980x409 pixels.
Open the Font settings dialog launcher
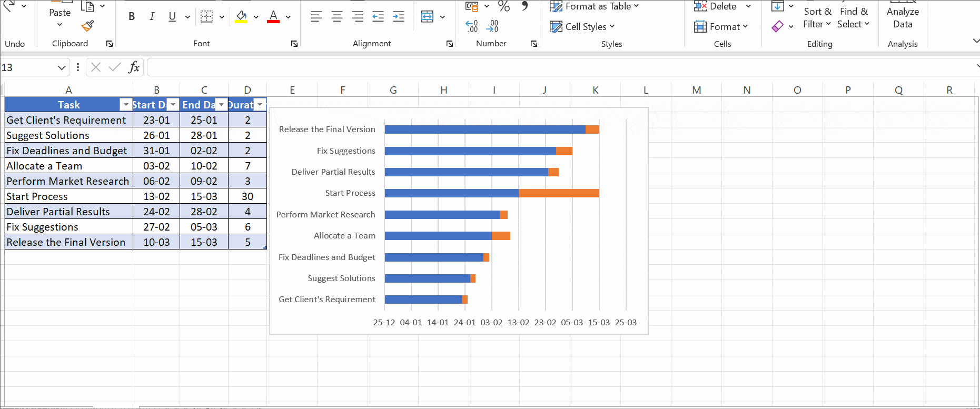point(294,44)
